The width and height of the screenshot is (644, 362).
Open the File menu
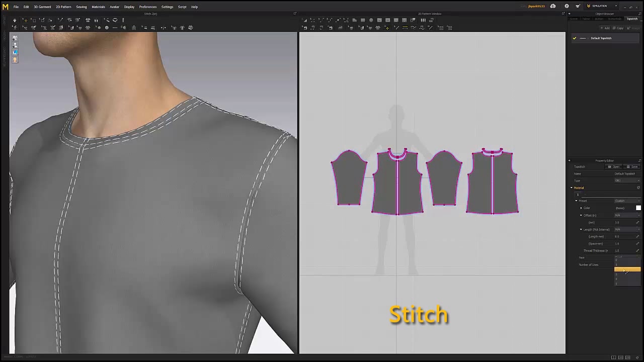point(16,7)
